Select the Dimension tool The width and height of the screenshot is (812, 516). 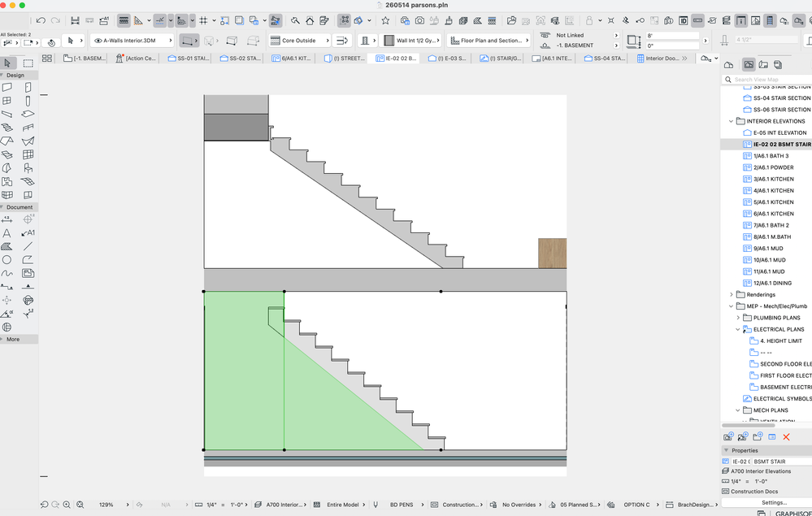[x=7, y=219]
